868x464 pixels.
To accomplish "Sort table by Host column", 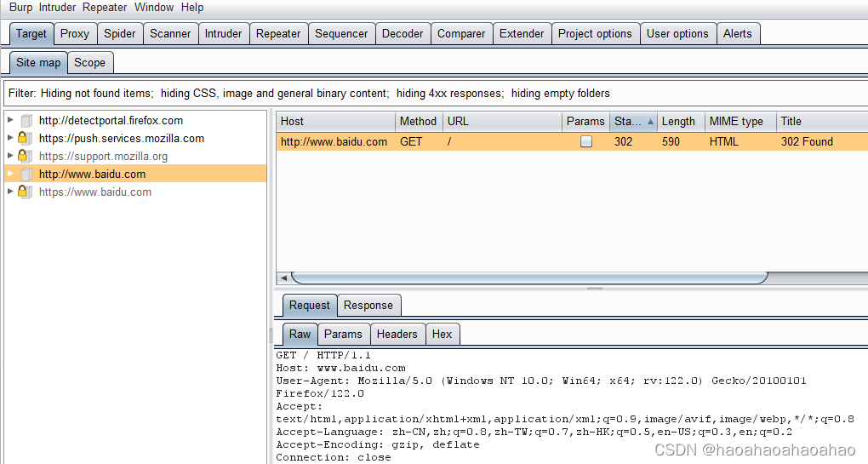I will click(x=335, y=121).
